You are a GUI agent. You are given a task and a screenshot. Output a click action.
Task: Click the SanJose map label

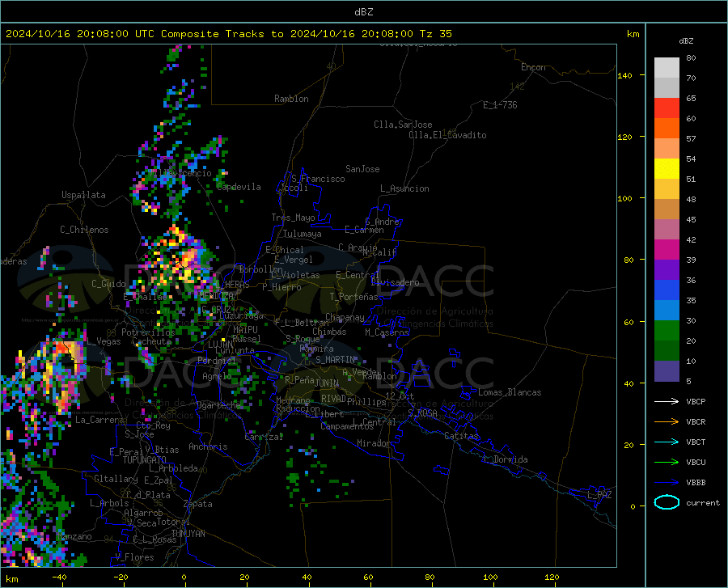coord(362,169)
